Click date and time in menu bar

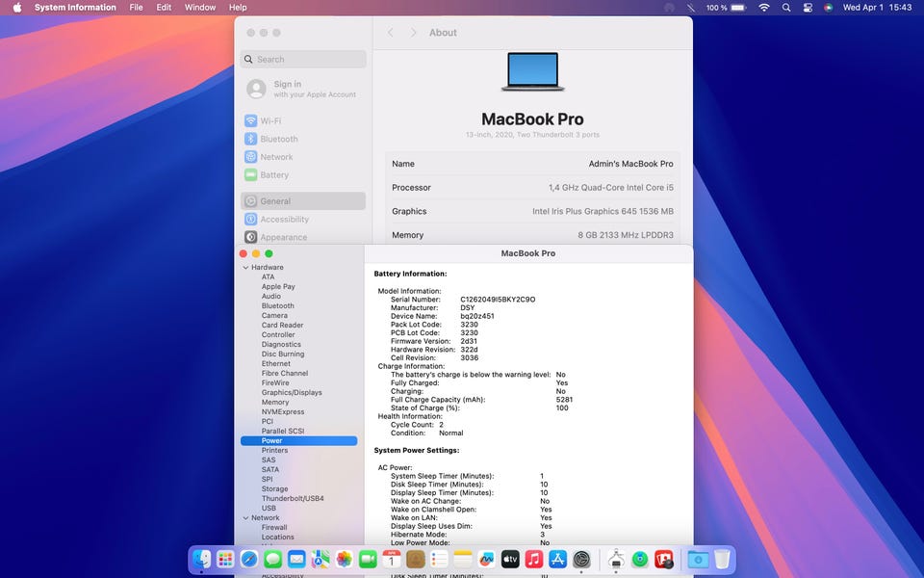coord(877,7)
